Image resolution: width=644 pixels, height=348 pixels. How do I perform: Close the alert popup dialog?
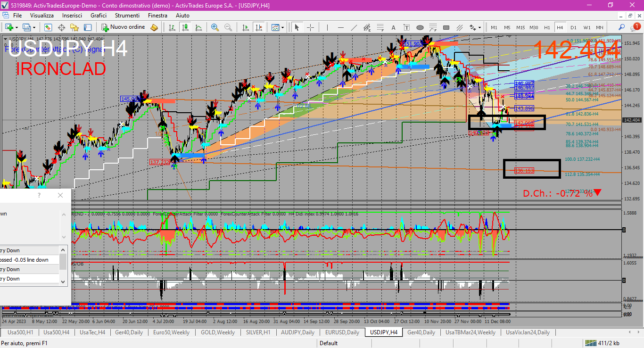pos(60,195)
